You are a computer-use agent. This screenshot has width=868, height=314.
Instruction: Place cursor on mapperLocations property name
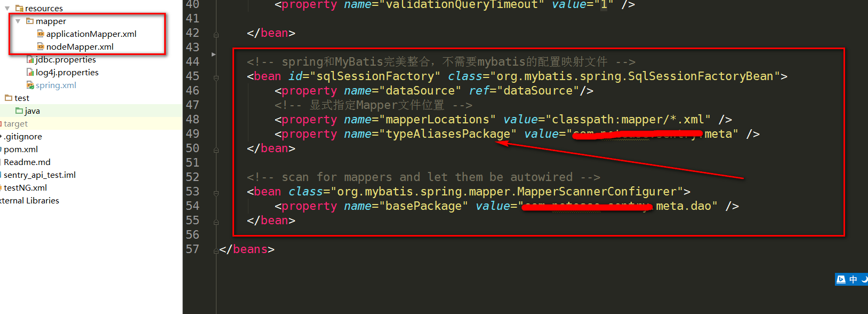pos(437,120)
